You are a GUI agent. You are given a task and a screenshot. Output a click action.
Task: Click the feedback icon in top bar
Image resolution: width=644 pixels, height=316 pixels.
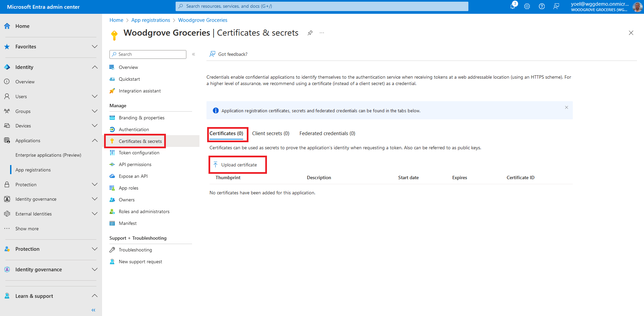pos(556,6)
